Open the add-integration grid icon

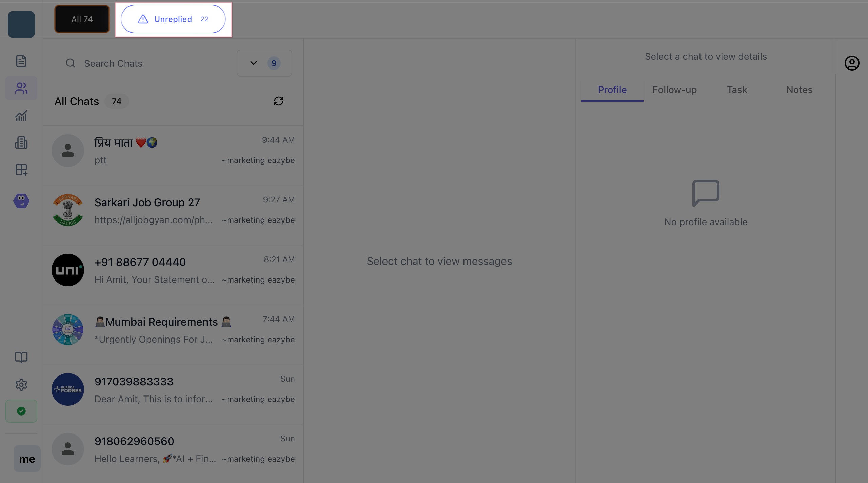(x=21, y=170)
